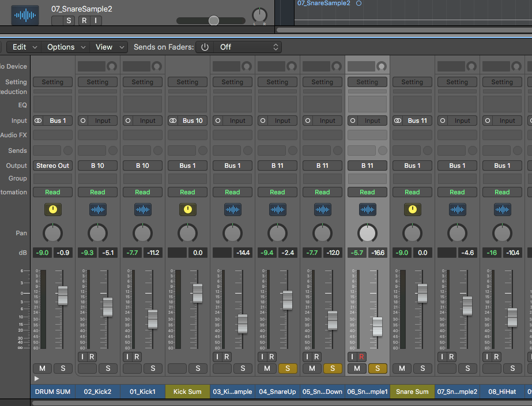Viewport: 532px width, 406px height.
Task: Click the Snare Sum yellow bus icon
Action: coord(412,209)
